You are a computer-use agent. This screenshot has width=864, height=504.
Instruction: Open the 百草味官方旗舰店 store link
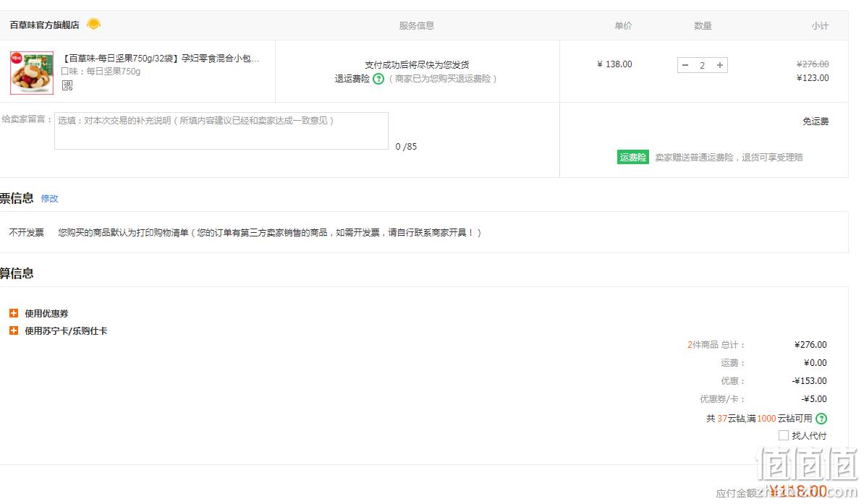45,25
